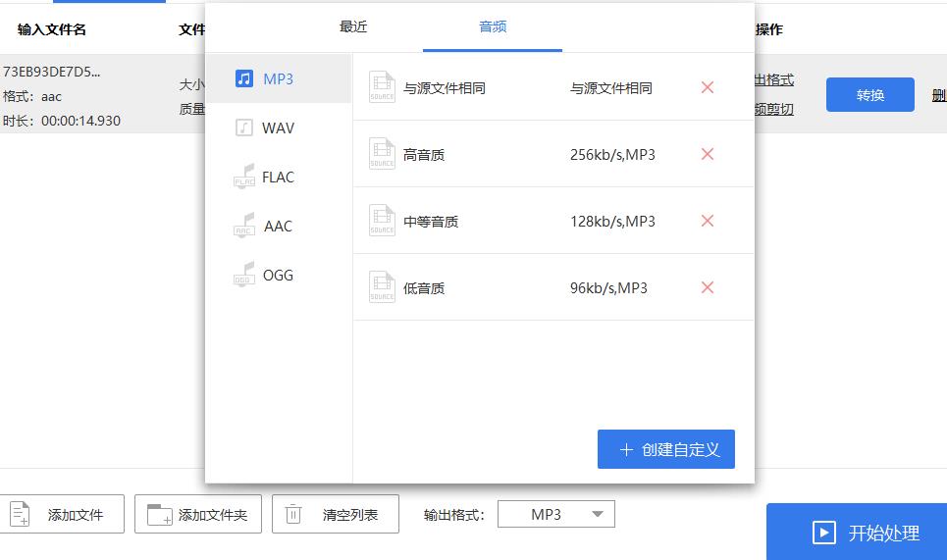Open the 音频剪切 link in file row
Screen dimensions: 947x560
coord(774,109)
